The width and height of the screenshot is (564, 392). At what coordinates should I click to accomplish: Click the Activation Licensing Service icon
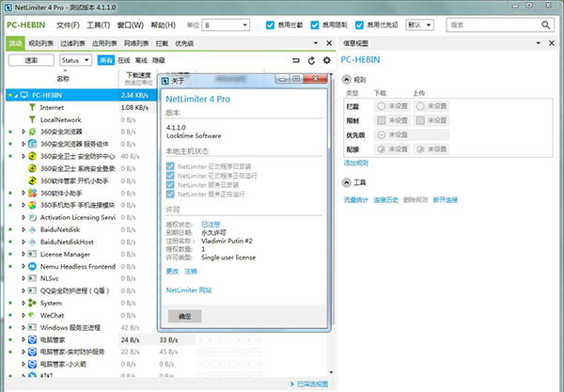[x=32, y=217]
